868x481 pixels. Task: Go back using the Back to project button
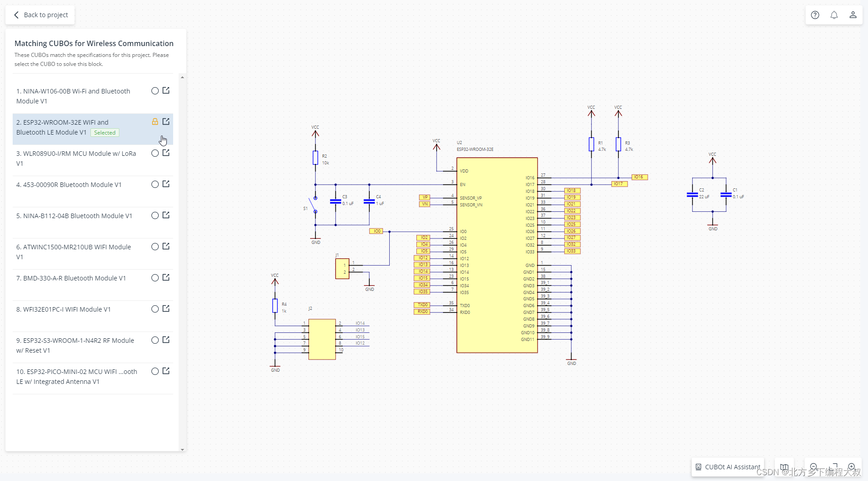[40, 15]
